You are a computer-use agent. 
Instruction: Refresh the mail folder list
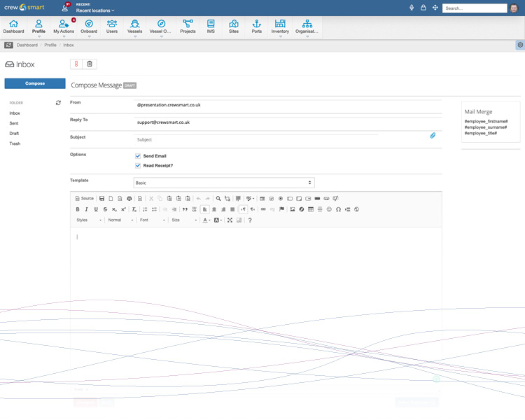coord(58,103)
